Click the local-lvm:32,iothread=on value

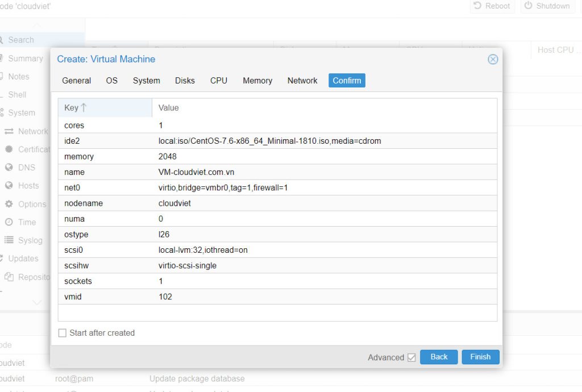click(203, 250)
